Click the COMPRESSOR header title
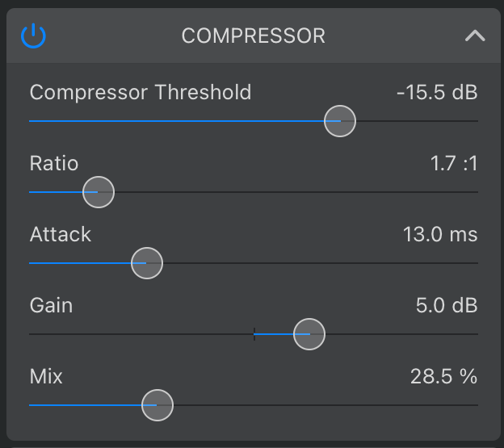The height and width of the screenshot is (448, 504). 254,36
